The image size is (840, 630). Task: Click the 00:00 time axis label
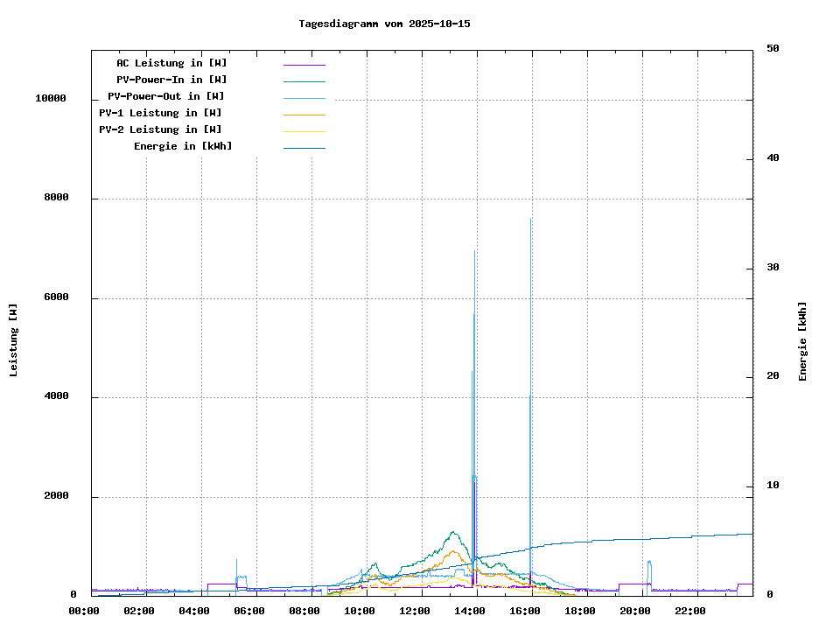click(x=84, y=611)
